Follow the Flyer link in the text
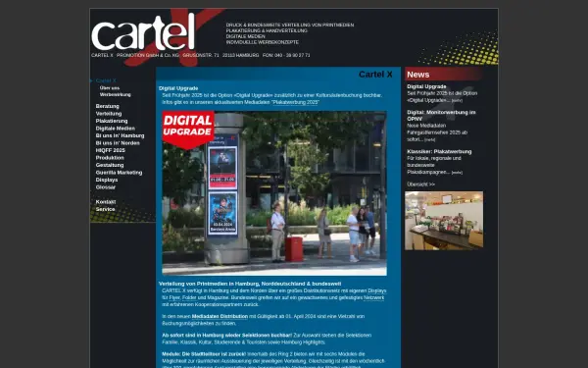 [174, 297]
